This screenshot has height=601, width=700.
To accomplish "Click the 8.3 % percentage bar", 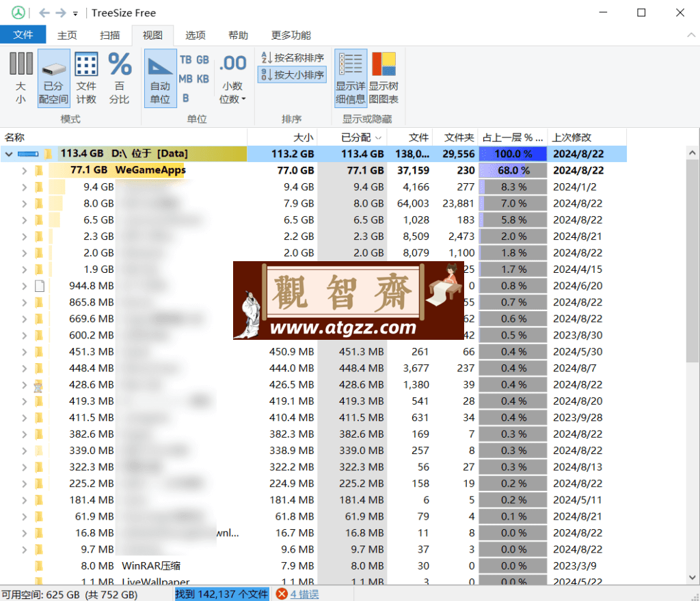I will (513, 187).
